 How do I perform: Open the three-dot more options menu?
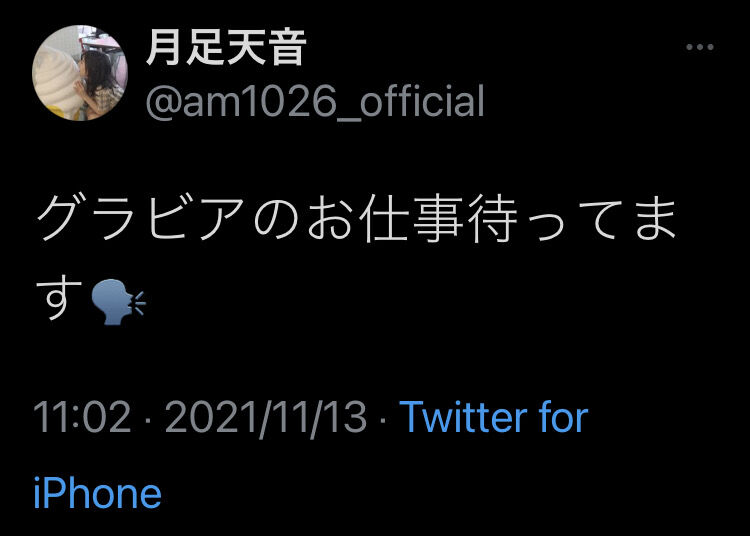700,47
